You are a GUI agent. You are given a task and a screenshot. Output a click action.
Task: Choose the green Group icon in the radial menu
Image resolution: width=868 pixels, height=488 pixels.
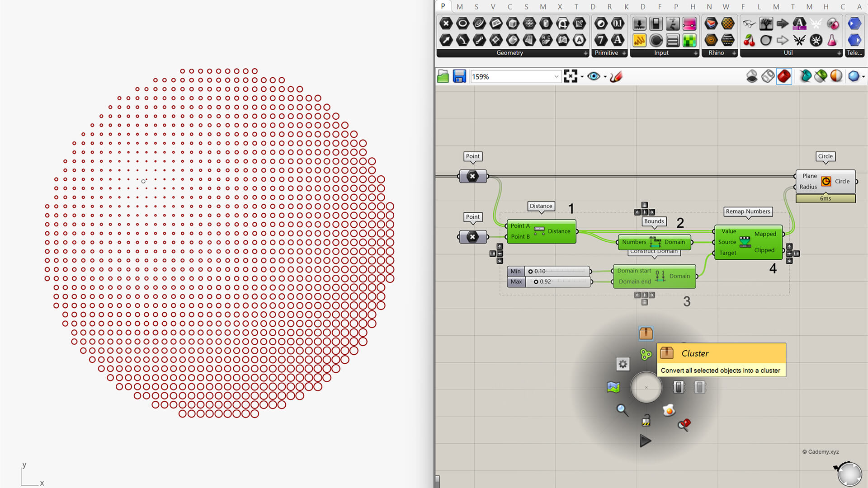coord(646,355)
